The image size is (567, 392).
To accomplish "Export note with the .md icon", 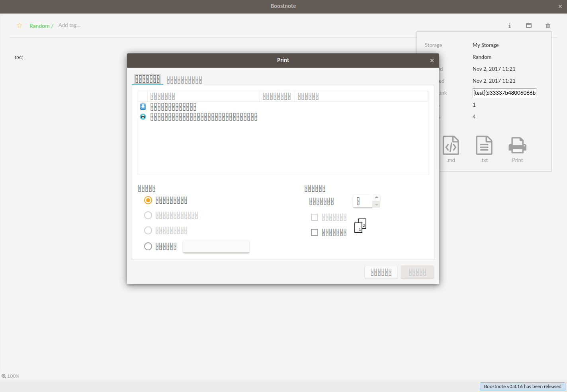I will (451, 145).
